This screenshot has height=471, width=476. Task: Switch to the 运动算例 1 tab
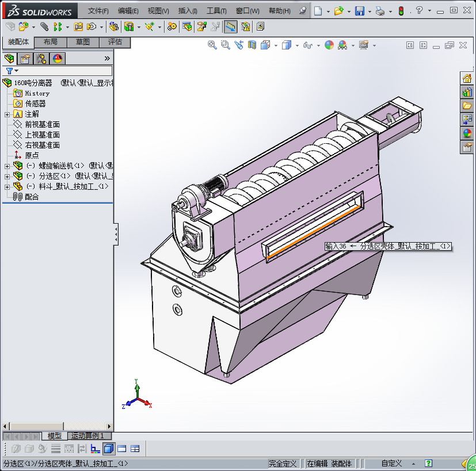(89, 436)
